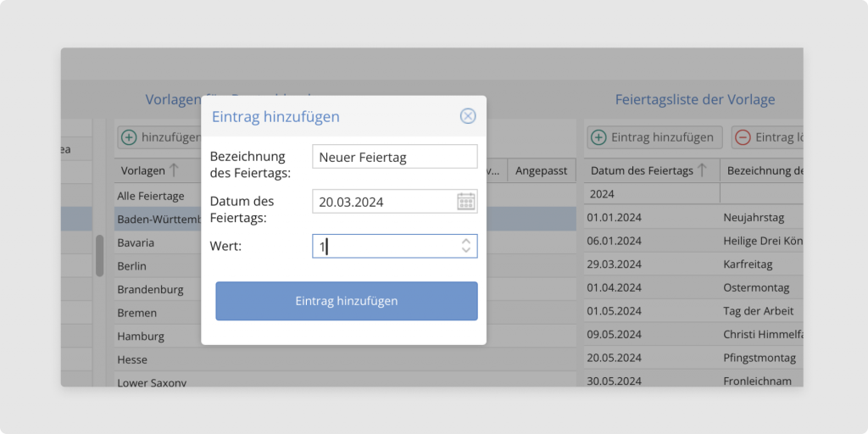Select the Alle Feiertage template row
This screenshot has width=868, height=434.
[151, 196]
